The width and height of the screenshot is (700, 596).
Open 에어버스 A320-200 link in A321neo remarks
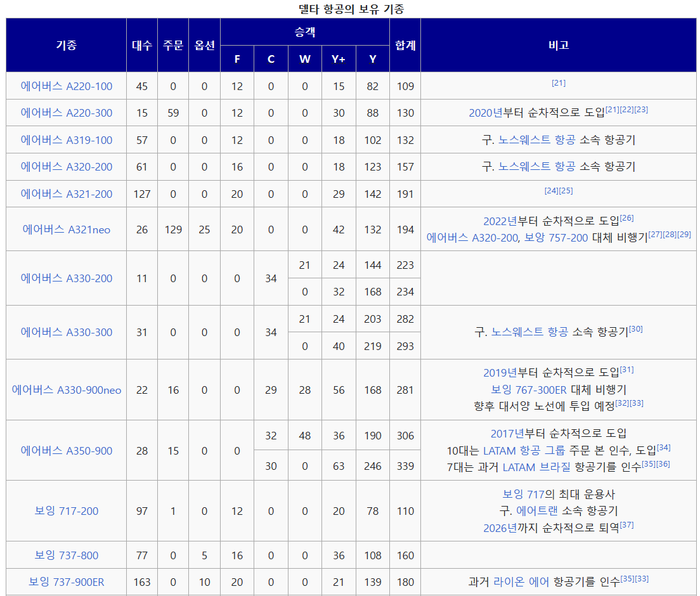[472, 238]
